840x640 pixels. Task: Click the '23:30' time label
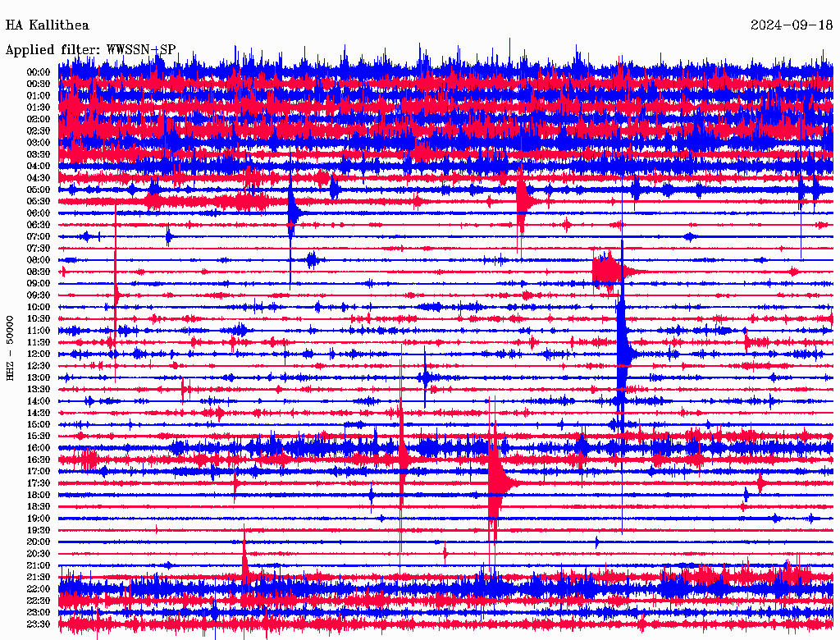pos(39,624)
